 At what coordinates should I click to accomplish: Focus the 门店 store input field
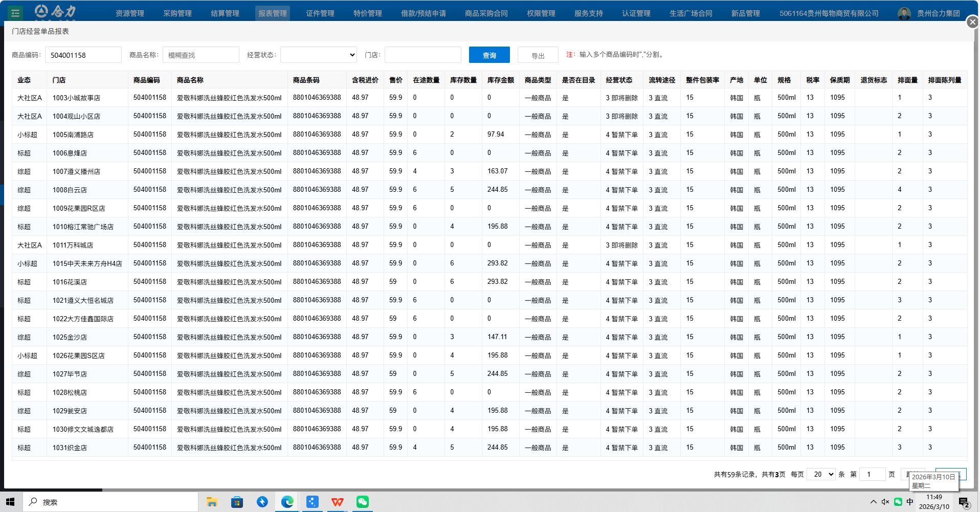click(x=422, y=55)
